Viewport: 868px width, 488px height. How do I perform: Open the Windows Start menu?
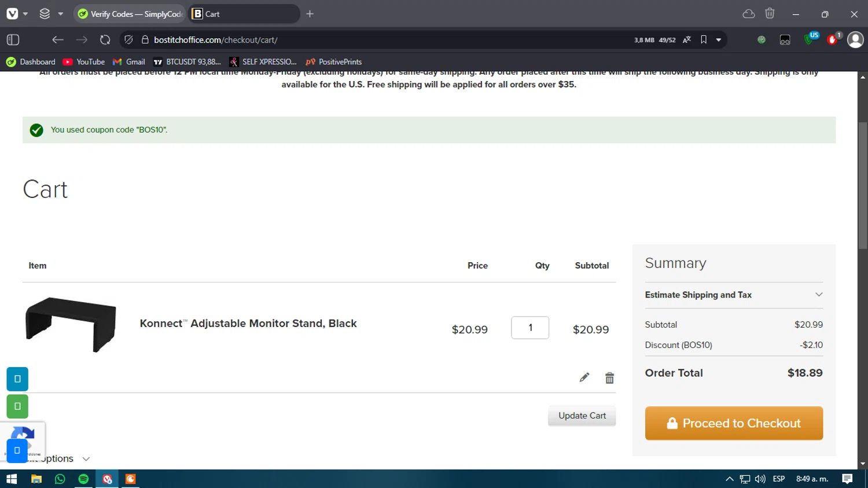pyautogui.click(x=12, y=479)
